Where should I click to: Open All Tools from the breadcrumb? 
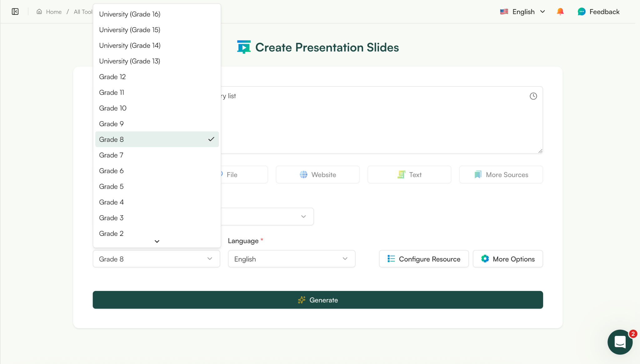pyautogui.click(x=82, y=12)
